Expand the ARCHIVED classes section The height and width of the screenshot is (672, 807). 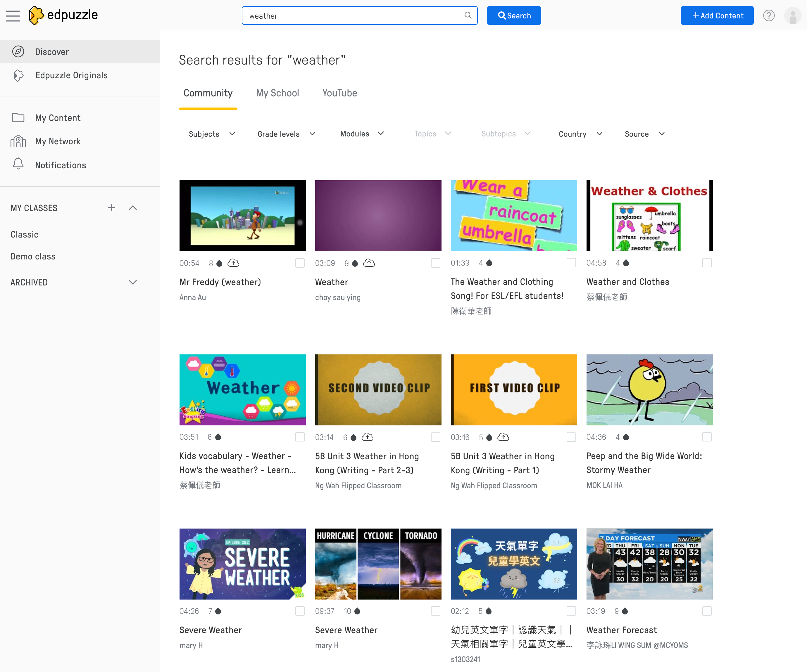click(x=132, y=282)
